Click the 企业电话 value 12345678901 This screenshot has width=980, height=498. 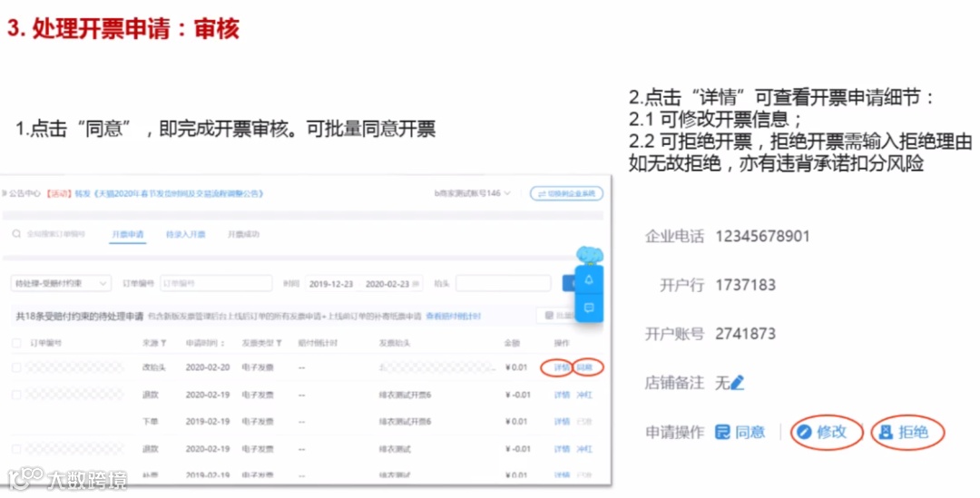pos(762,236)
